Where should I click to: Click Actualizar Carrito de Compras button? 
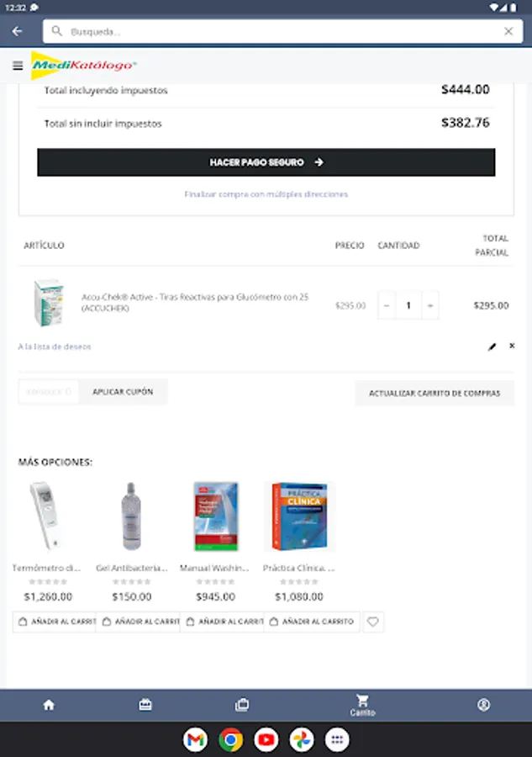[x=435, y=393]
